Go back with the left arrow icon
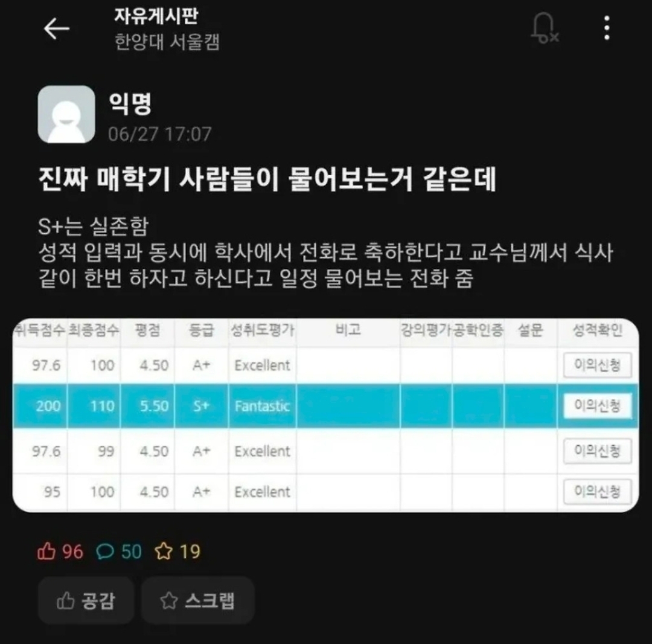This screenshot has height=644, width=652. 57,29
